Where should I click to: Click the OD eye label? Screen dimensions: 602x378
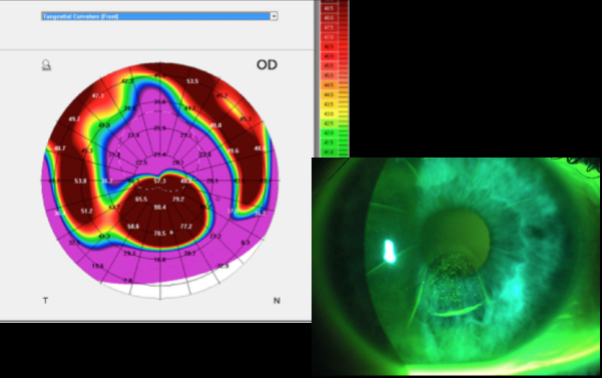click(x=267, y=65)
